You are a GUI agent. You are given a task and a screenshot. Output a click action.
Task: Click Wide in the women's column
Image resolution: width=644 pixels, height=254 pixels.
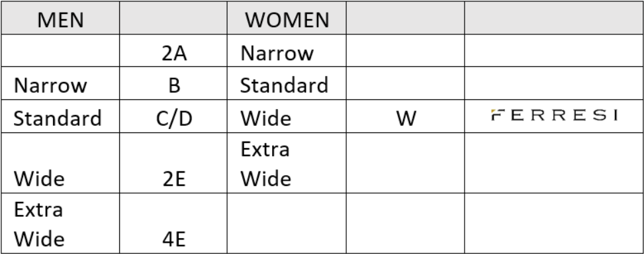[x=265, y=118]
